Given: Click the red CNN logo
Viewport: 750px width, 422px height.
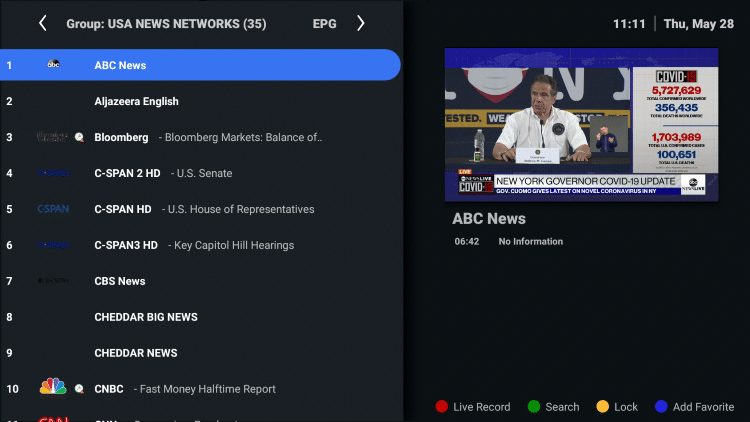Looking at the screenshot, I should coord(53,419).
